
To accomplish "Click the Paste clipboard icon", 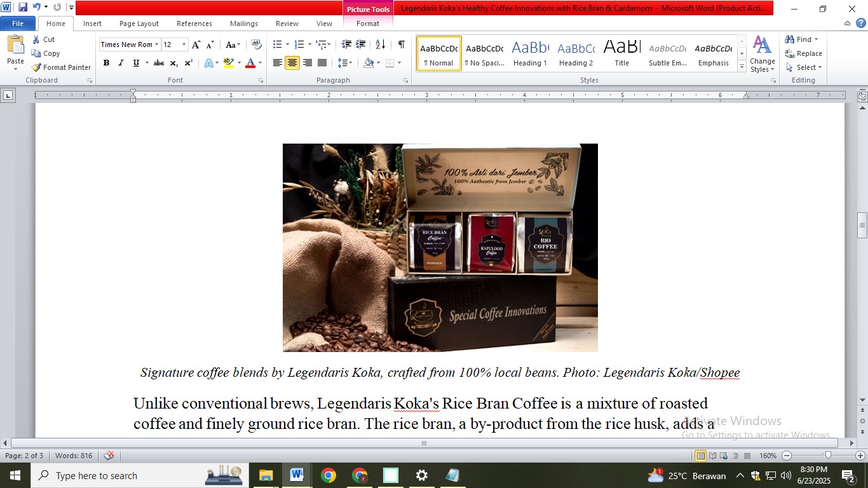I will point(15,45).
